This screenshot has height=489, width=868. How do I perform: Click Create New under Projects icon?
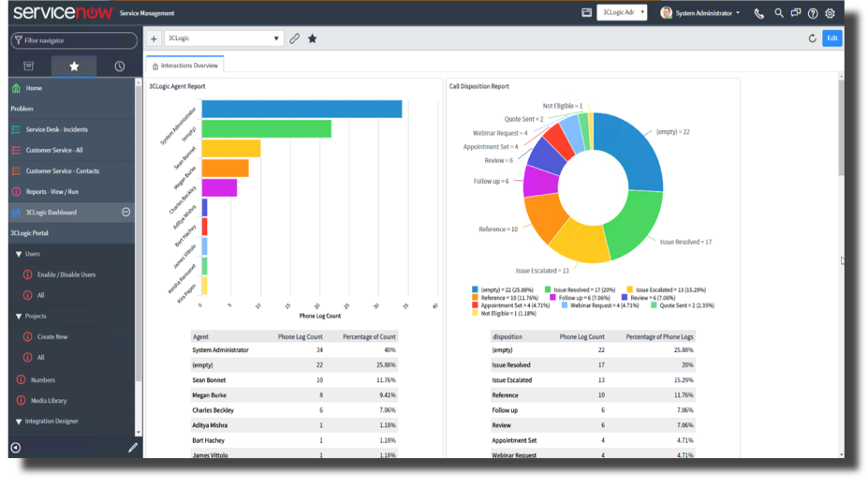pyautogui.click(x=27, y=336)
